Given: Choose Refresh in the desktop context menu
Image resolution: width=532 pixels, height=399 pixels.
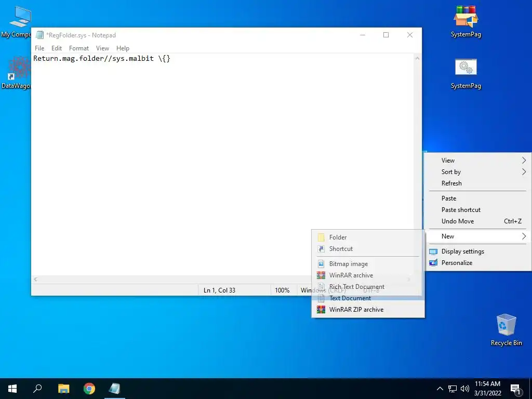Looking at the screenshot, I should [478, 183].
